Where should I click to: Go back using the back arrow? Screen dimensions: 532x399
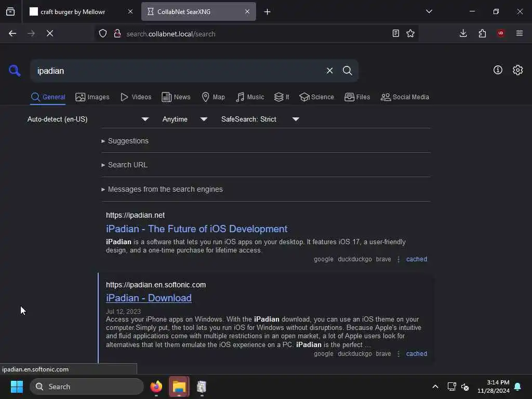pos(12,33)
